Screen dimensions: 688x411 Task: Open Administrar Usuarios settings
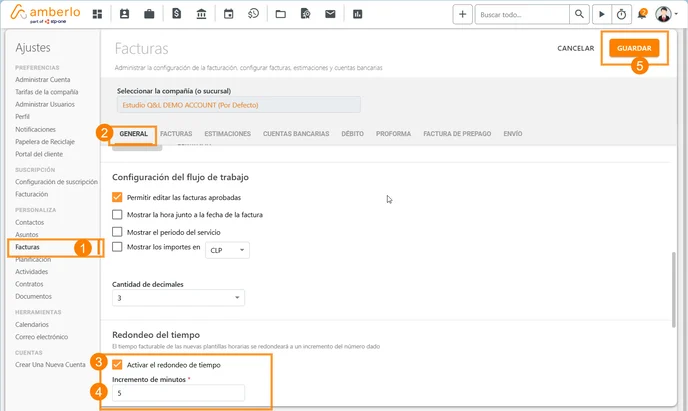45,104
